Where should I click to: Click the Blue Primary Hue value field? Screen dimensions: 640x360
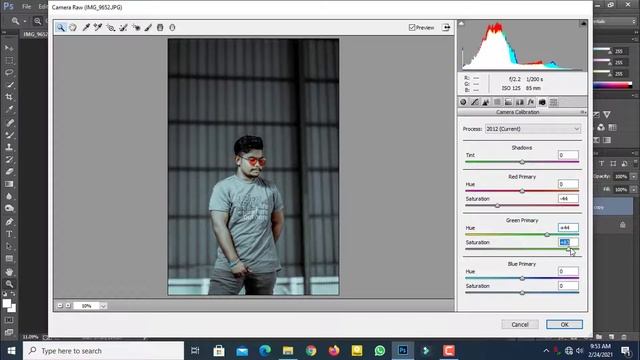(568, 271)
